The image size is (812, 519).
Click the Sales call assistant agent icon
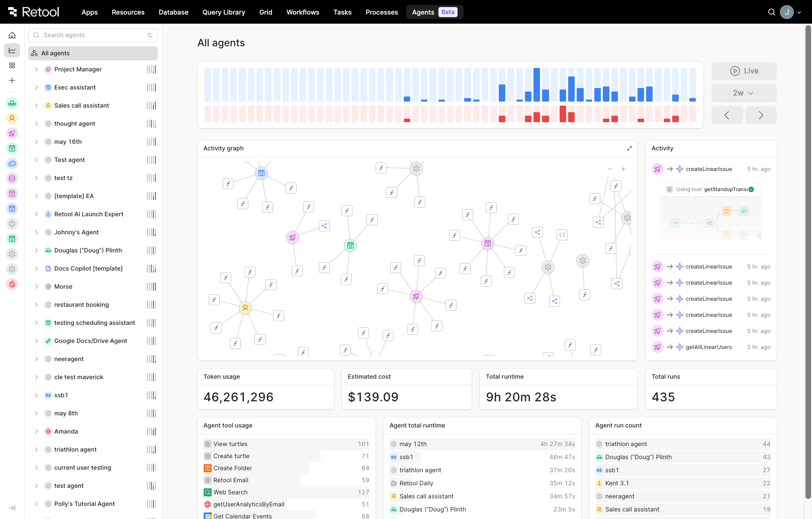(48, 106)
